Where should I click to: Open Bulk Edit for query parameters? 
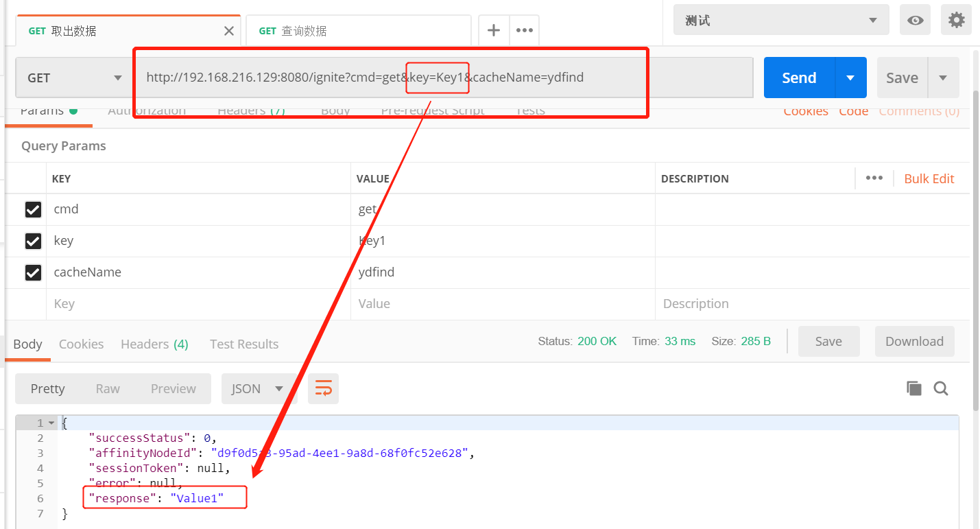tap(929, 178)
